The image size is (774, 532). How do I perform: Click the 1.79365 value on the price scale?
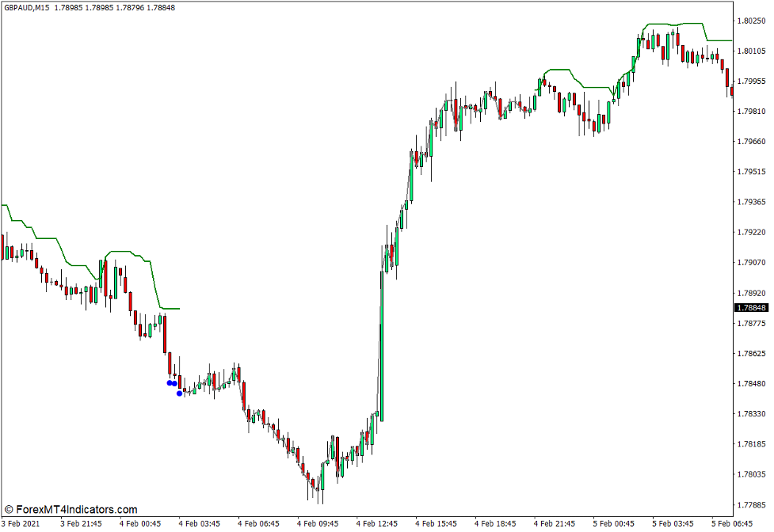click(750, 200)
